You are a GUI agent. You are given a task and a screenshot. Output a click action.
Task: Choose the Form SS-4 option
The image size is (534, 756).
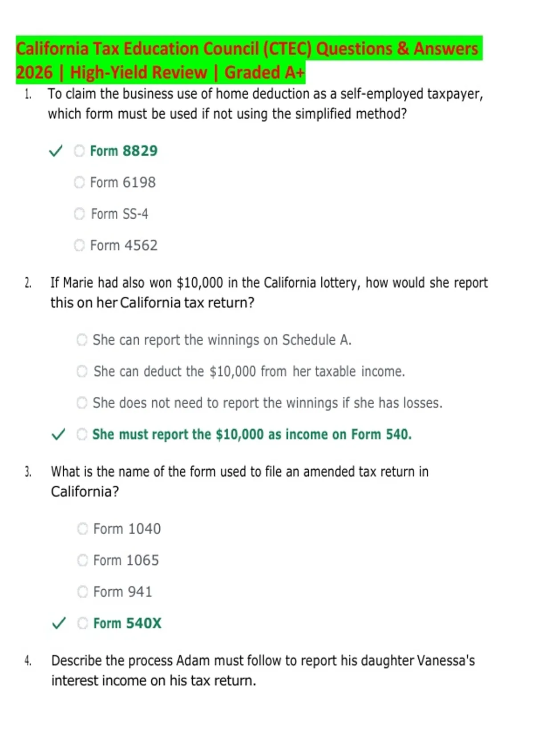click(x=79, y=214)
